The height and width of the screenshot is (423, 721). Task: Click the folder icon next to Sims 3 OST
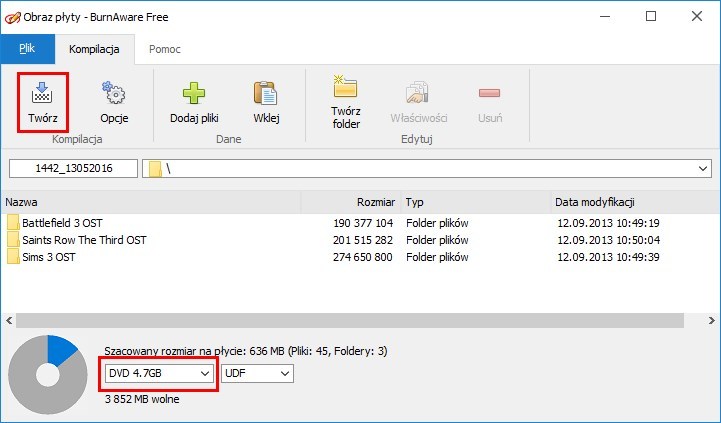[13, 257]
